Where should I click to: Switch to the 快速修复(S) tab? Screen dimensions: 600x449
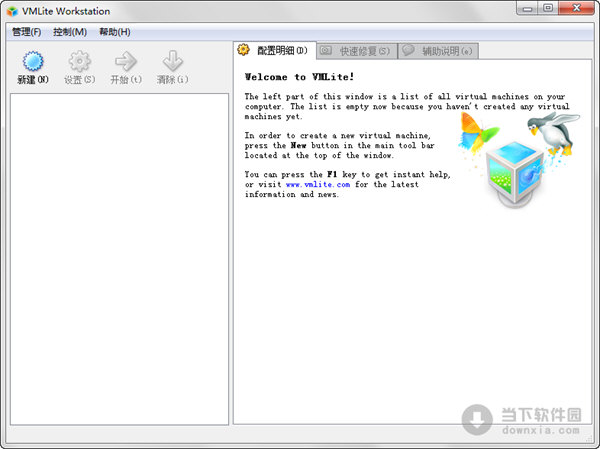(x=356, y=50)
